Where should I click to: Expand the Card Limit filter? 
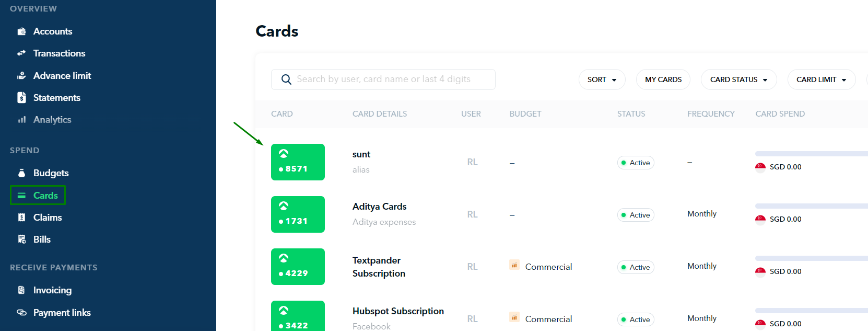821,79
